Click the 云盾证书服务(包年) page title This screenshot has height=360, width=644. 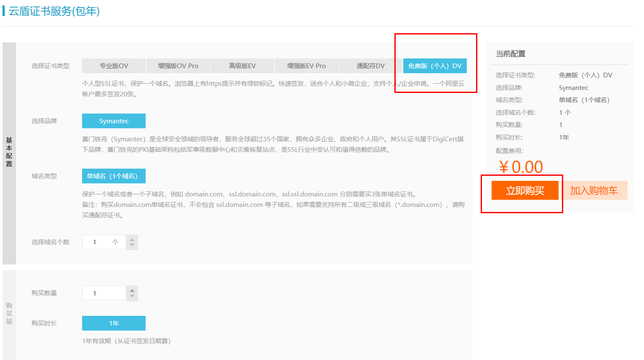pyautogui.click(x=54, y=11)
